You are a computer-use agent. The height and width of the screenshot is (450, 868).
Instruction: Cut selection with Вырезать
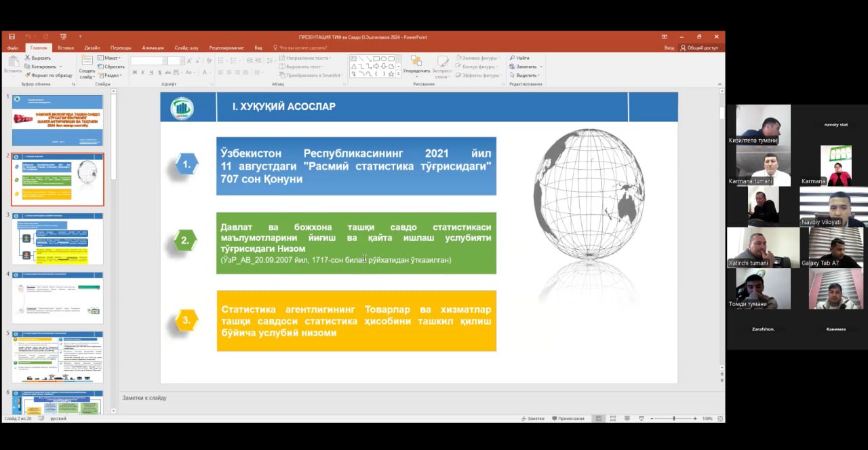pos(37,58)
